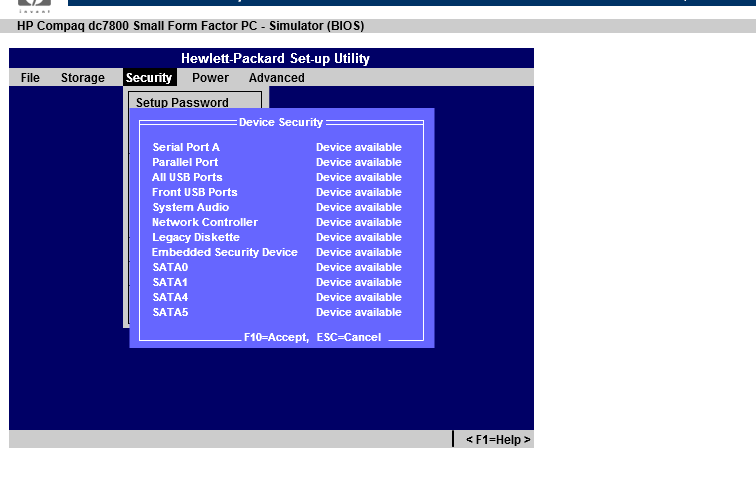Image resolution: width=756 pixels, height=503 pixels.
Task: Change SATA5 'Device available' value
Action: point(359,312)
